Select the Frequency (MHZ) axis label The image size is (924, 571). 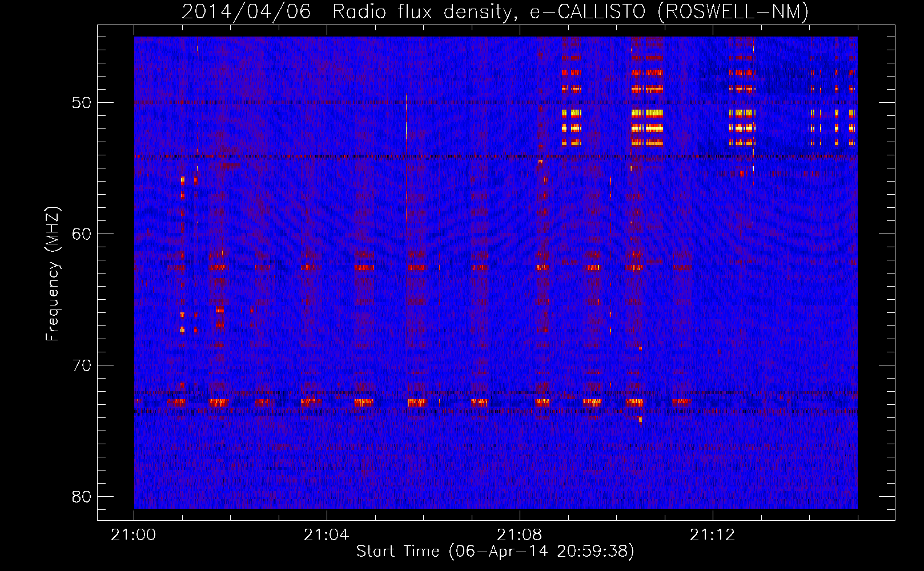click(x=52, y=274)
